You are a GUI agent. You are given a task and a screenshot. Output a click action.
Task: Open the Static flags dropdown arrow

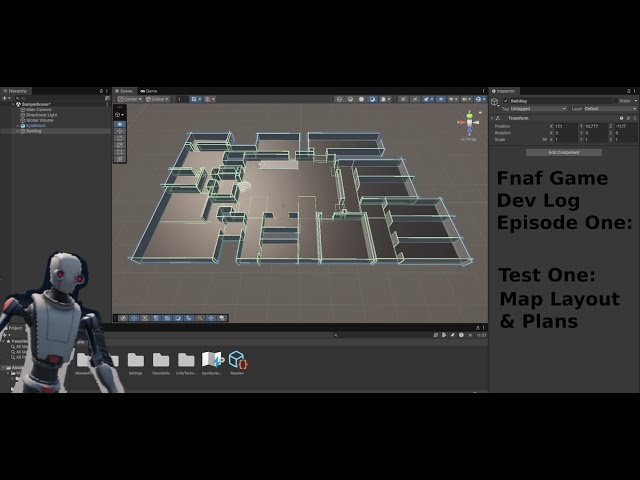click(636, 101)
